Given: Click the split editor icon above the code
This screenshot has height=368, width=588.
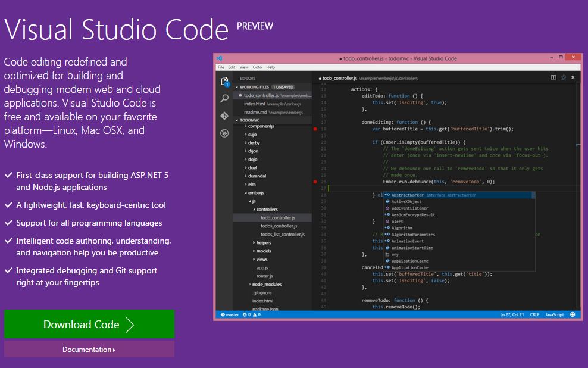Looking at the screenshot, I should 553,77.
